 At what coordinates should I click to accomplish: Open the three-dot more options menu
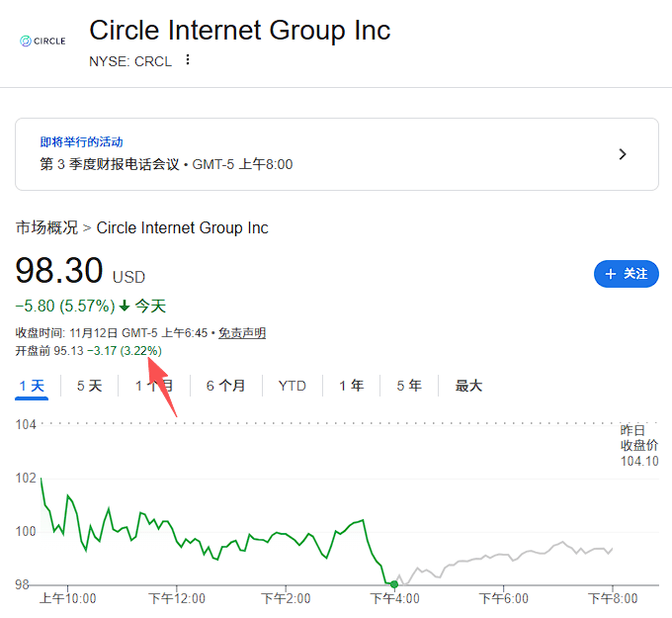188,60
